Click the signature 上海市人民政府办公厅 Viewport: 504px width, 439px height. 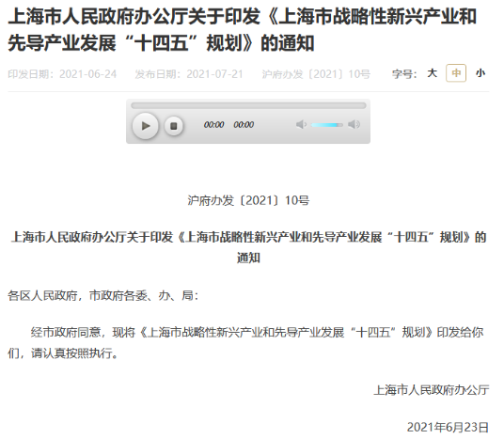(x=431, y=390)
